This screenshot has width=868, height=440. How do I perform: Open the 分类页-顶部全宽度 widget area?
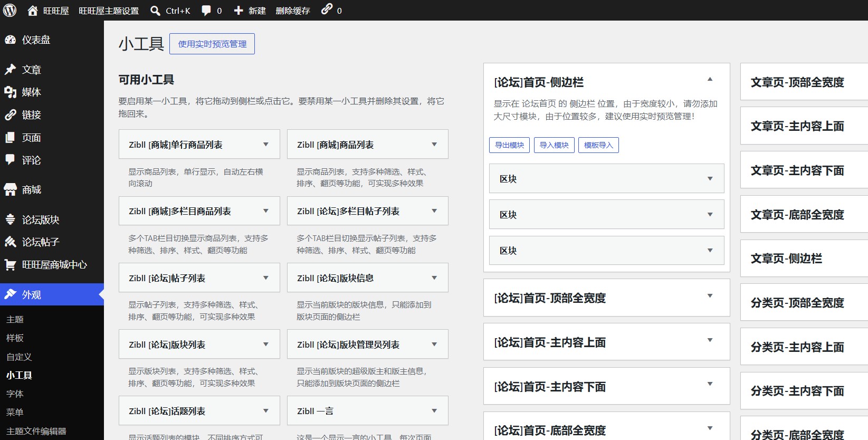[x=804, y=303]
